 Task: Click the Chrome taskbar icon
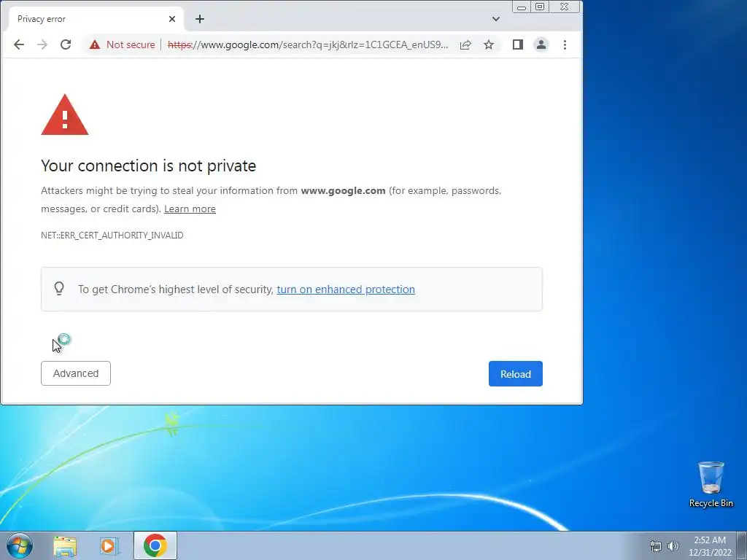tap(155, 545)
